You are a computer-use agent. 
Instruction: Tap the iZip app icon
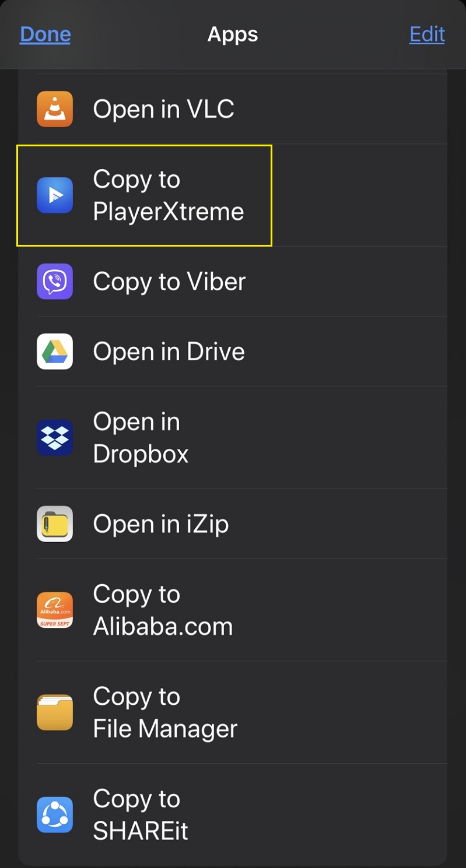pos(54,523)
